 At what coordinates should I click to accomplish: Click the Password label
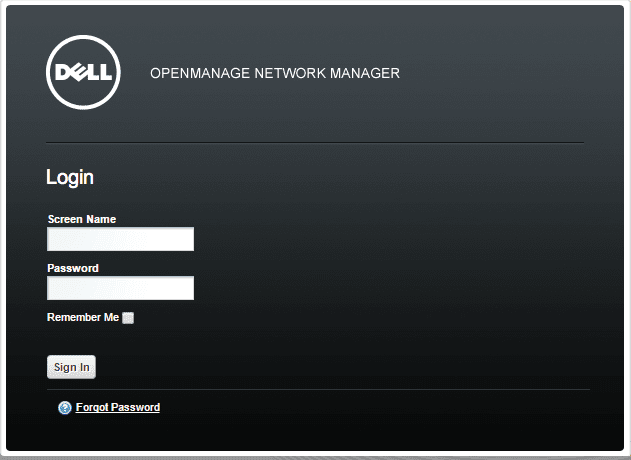click(x=73, y=268)
